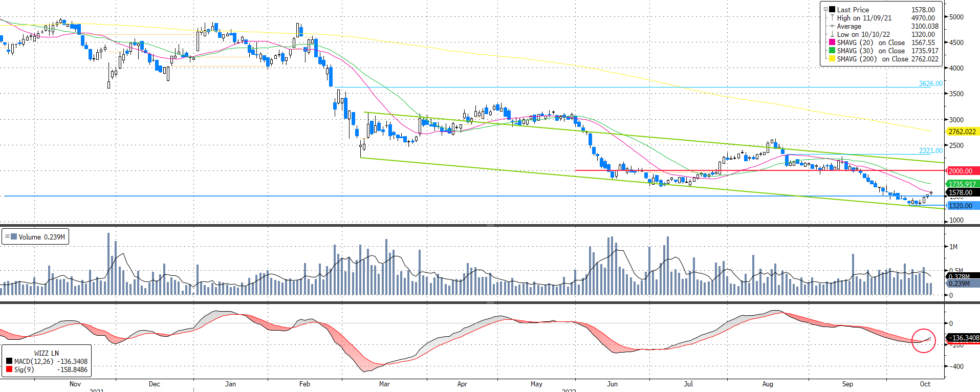Click the blue-grey Volume color swatch
Viewport: 980px width, 392px height.
point(14,237)
